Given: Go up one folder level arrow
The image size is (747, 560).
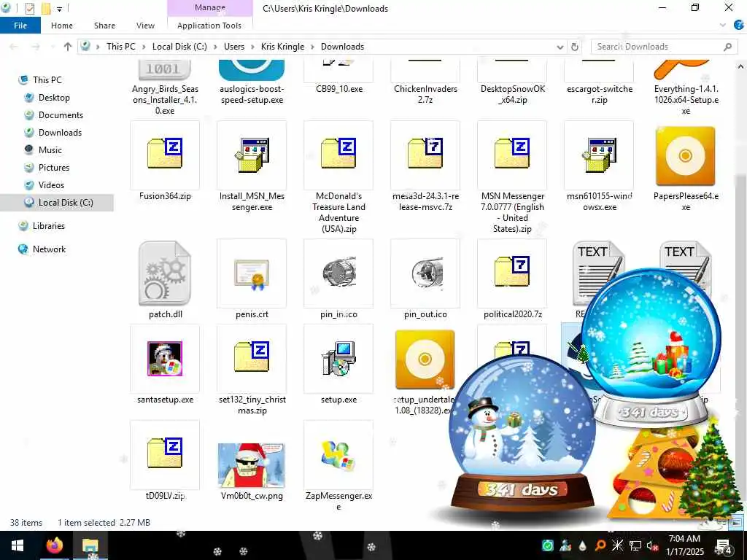Looking at the screenshot, I should [68, 47].
